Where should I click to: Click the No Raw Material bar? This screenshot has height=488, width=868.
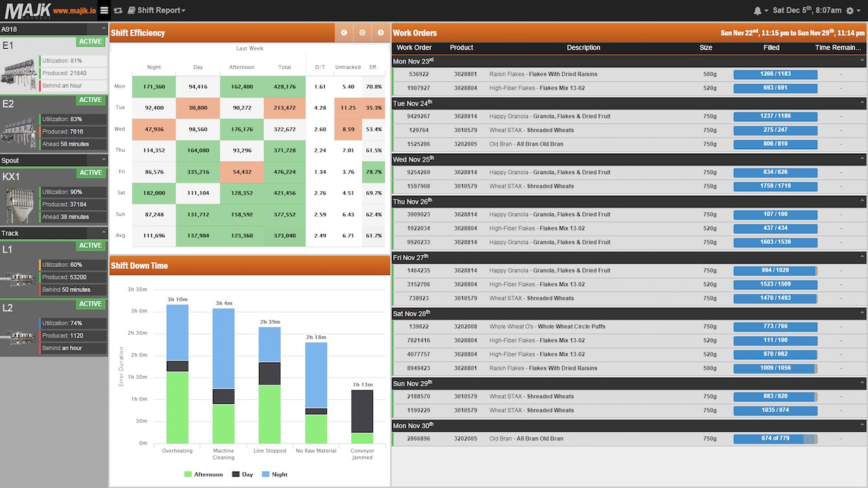pyautogui.click(x=316, y=392)
